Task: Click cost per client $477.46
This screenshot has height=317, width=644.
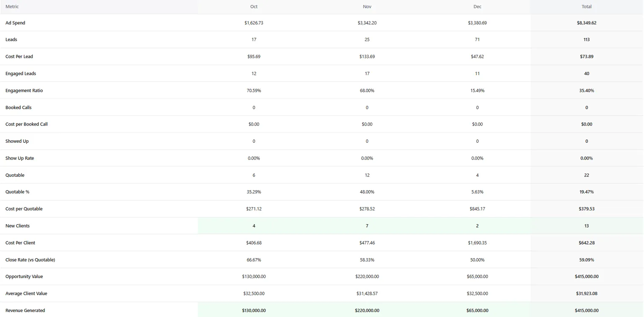Action: point(367,243)
